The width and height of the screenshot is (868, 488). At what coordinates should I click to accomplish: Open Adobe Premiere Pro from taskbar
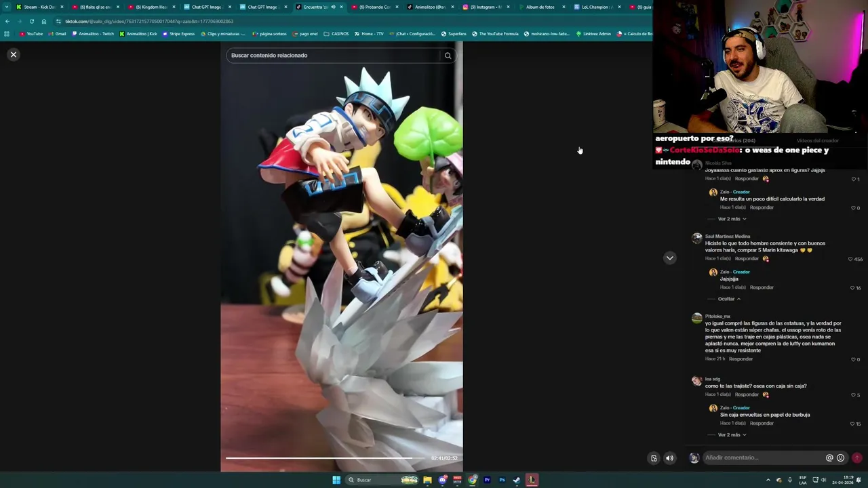(487, 480)
